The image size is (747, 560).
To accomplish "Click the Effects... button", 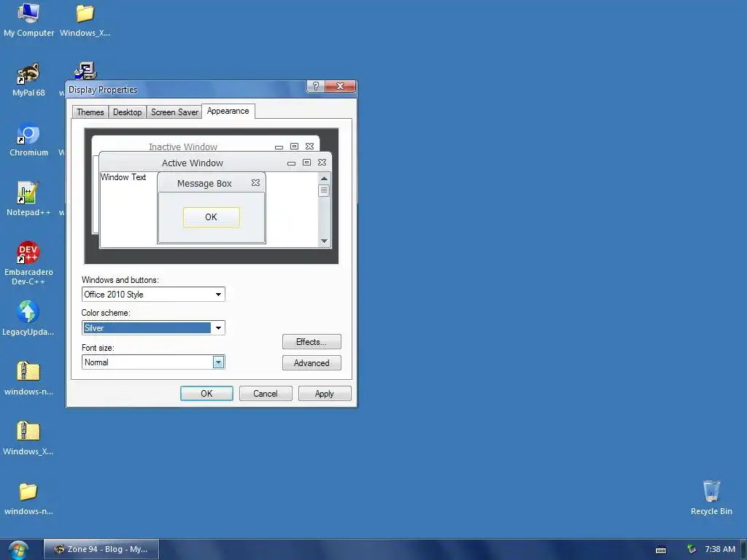I will 311,342.
